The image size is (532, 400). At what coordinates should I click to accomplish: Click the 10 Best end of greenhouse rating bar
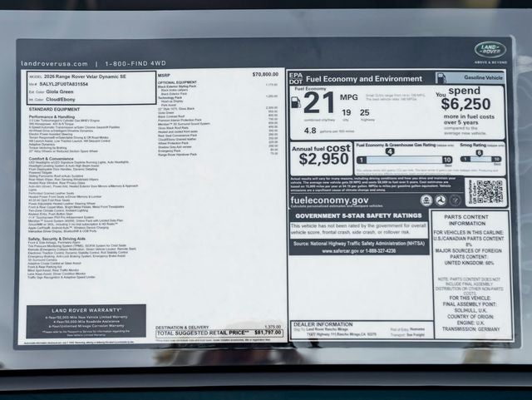click(x=447, y=160)
